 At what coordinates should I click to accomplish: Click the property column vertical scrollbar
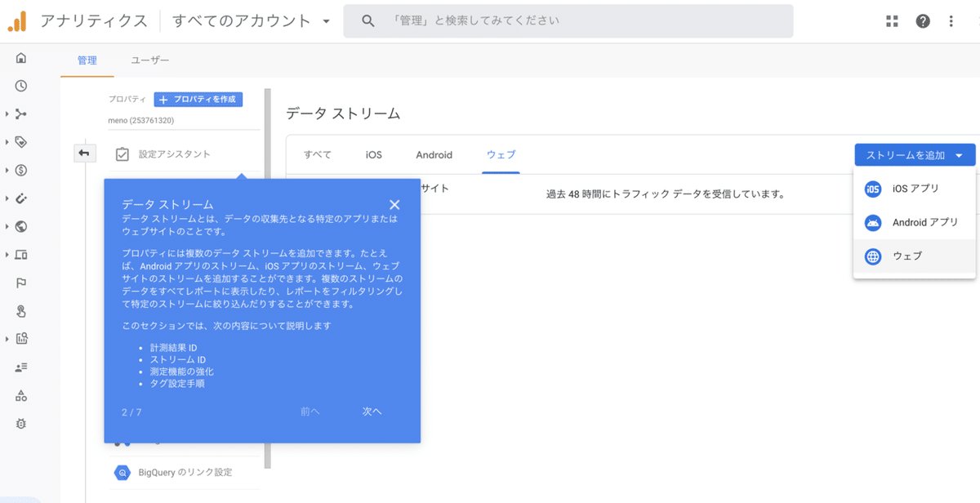tap(267, 278)
